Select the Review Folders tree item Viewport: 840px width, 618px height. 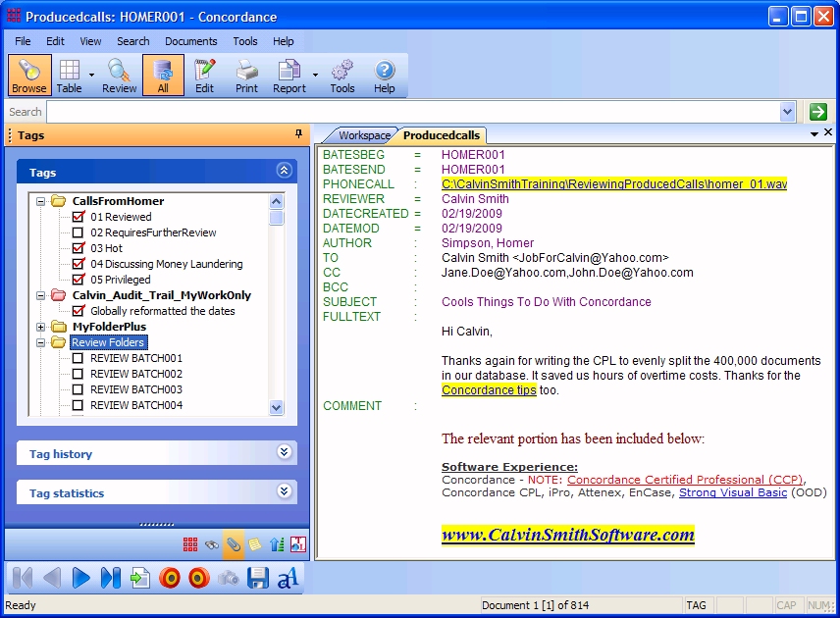[x=108, y=342]
